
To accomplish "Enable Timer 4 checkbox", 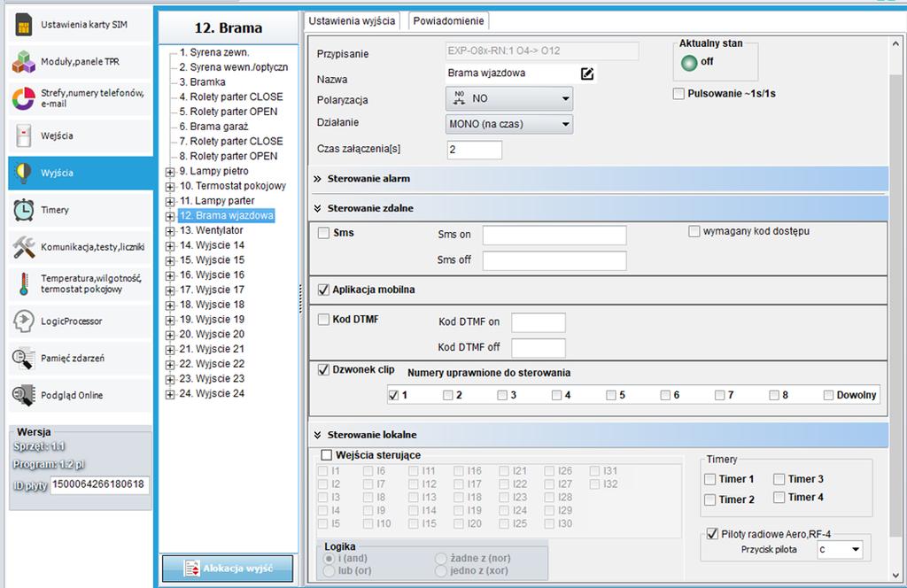I will tap(779, 497).
